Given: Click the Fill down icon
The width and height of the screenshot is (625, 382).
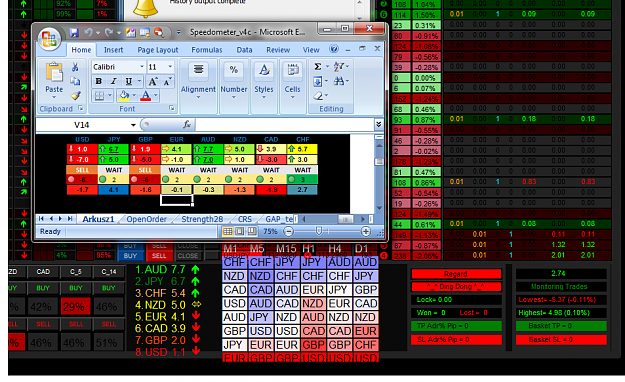Looking at the screenshot, I should [318, 82].
